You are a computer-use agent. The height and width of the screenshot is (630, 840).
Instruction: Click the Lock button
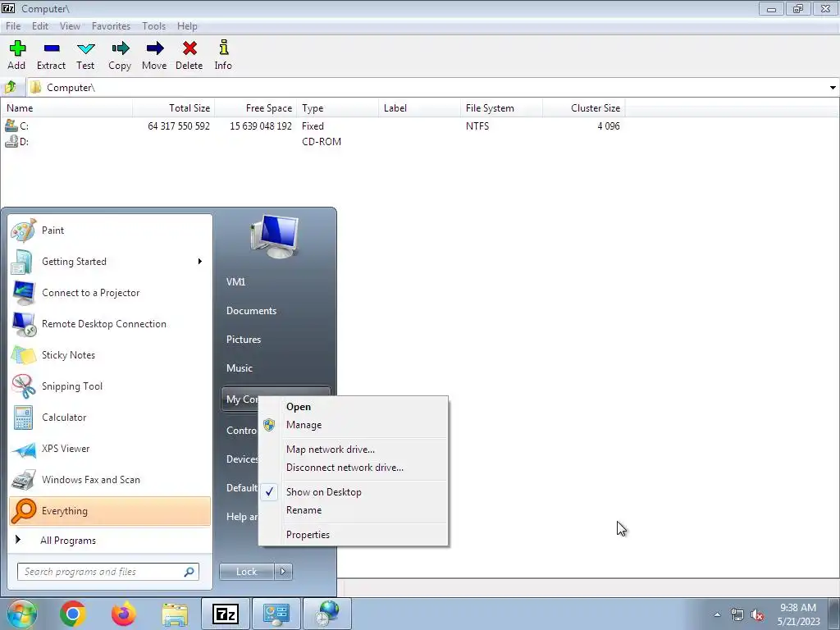coord(246,572)
